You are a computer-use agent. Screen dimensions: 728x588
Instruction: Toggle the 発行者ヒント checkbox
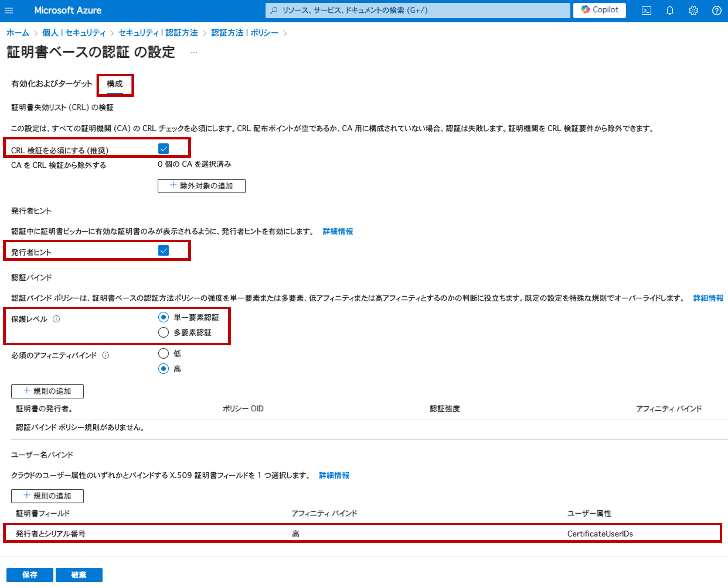pyautogui.click(x=163, y=251)
